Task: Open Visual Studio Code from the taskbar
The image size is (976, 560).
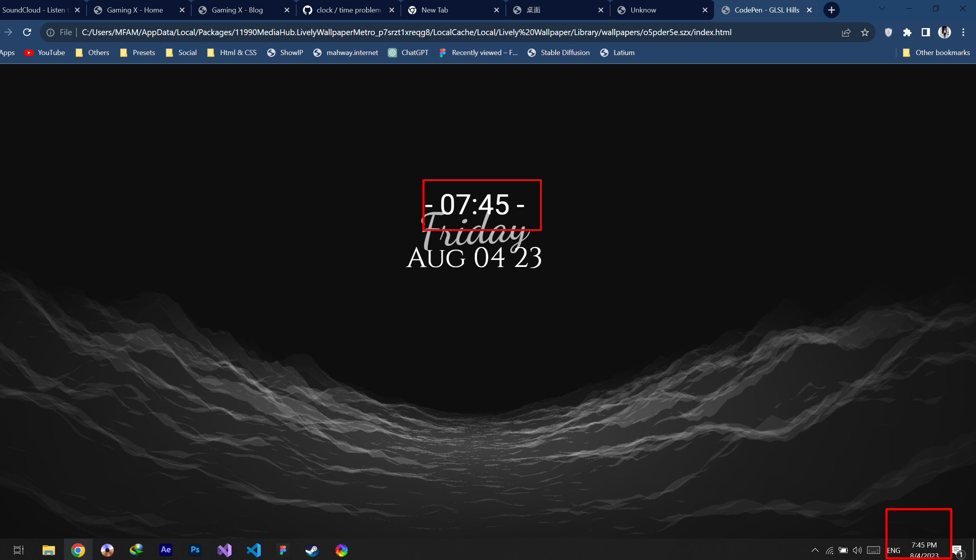Action: click(x=253, y=549)
